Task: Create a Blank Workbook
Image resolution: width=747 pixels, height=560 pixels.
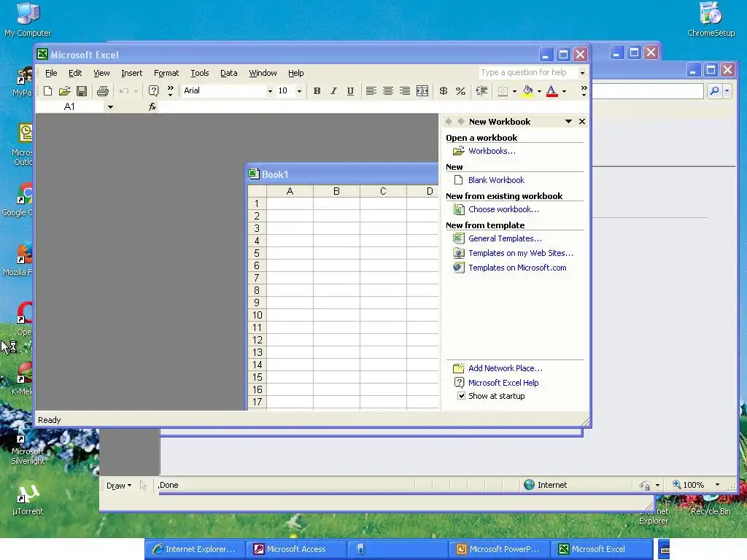Action: 496,180
